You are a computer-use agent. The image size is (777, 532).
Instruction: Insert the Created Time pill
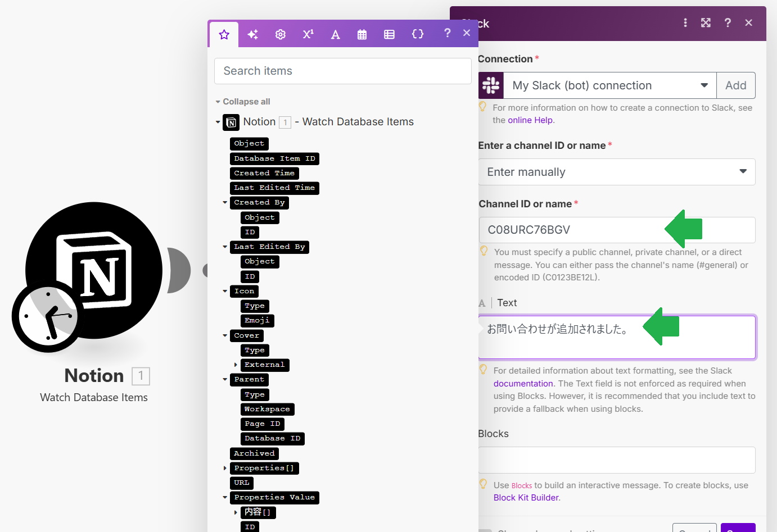click(264, 173)
